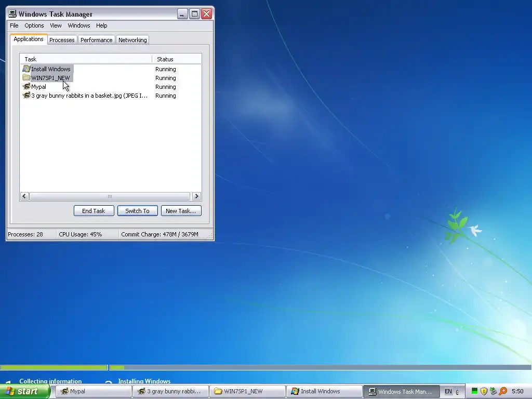
Task: Click the yellow security shield tray icon
Action: point(484,391)
